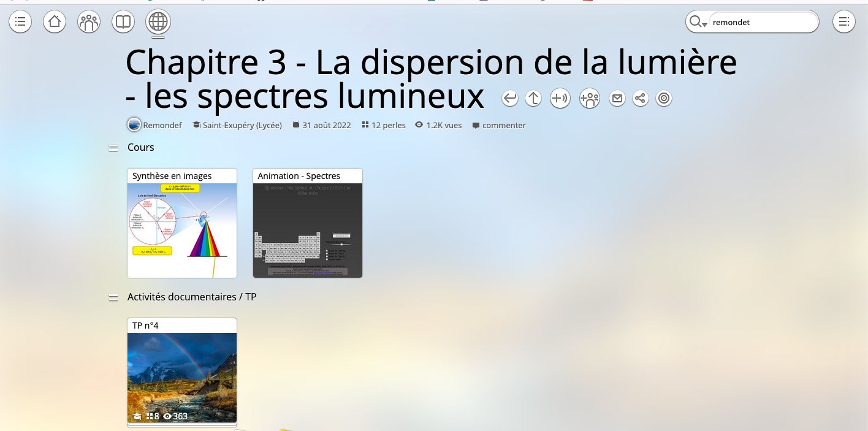Open the reading mode book icon
The height and width of the screenshot is (431, 868).
123,21
